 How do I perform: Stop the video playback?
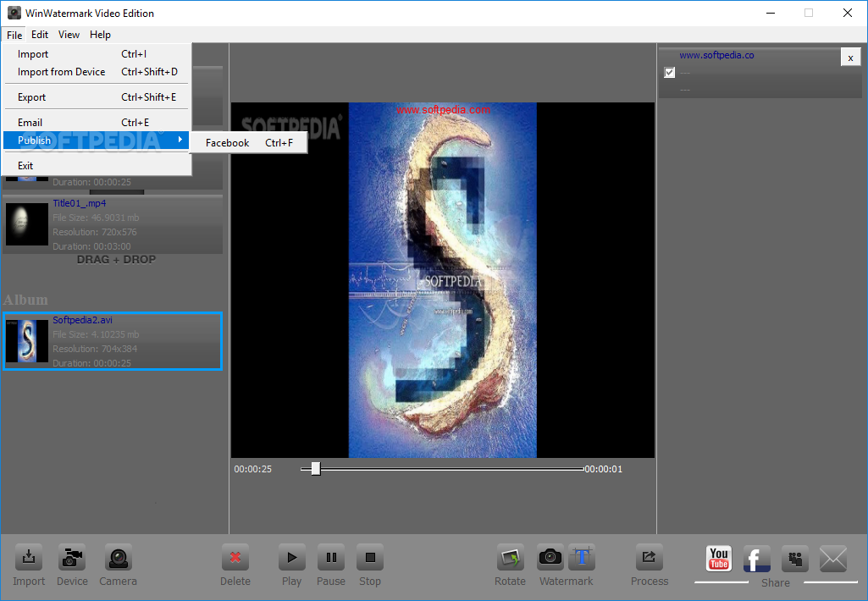(x=370, y=558)
